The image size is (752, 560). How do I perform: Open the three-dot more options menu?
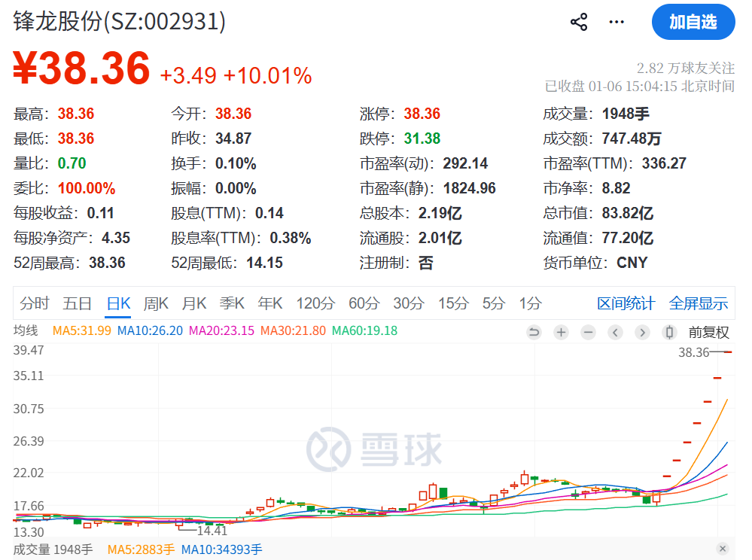tap(617, 22)
